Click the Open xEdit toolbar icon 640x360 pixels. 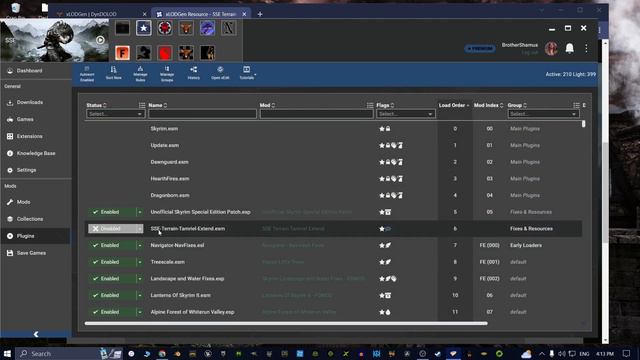pyautogui.click(x=220, y=73)
